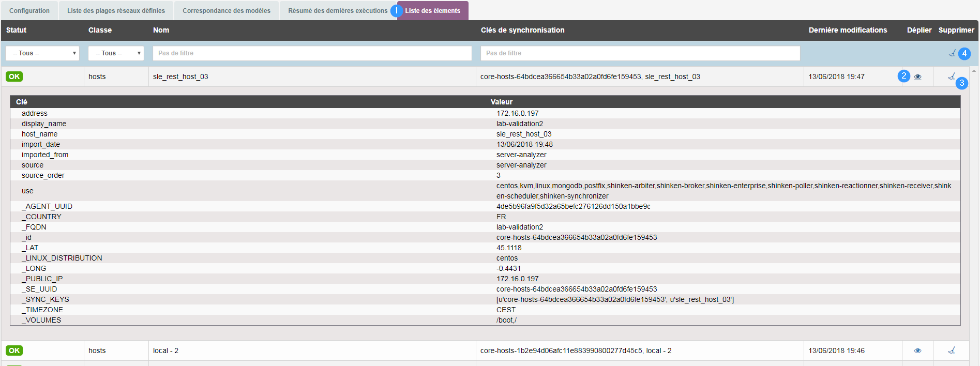
Task: Click OK status badge of sle_rest_host_03
Action: pos(14,77)
